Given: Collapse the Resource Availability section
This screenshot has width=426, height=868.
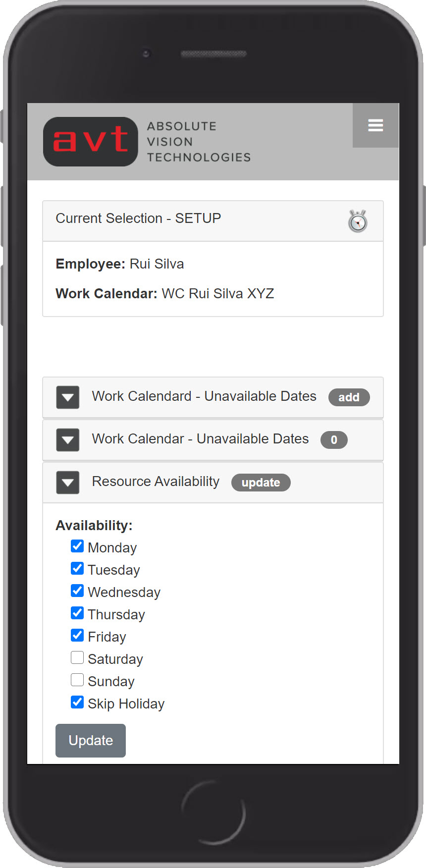Looking at the screenshot, I should pyautogui.click(x=68, y=483).
